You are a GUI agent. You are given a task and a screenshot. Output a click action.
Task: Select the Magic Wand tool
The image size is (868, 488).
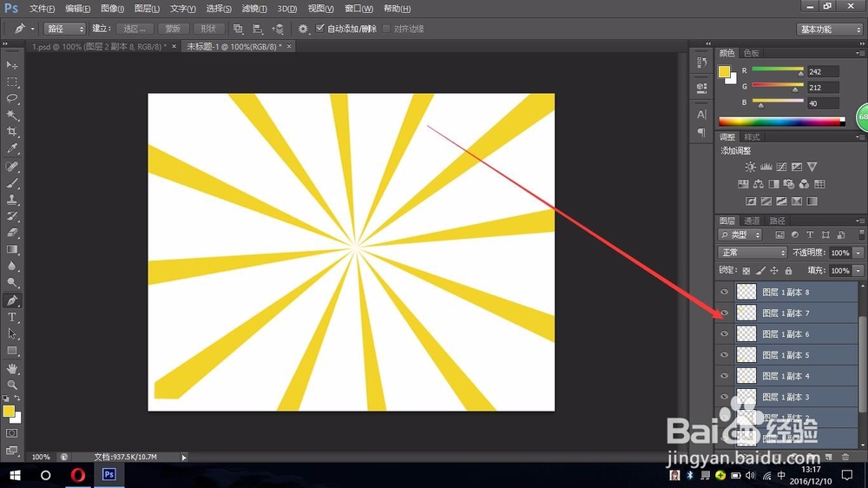coord(11,115)
